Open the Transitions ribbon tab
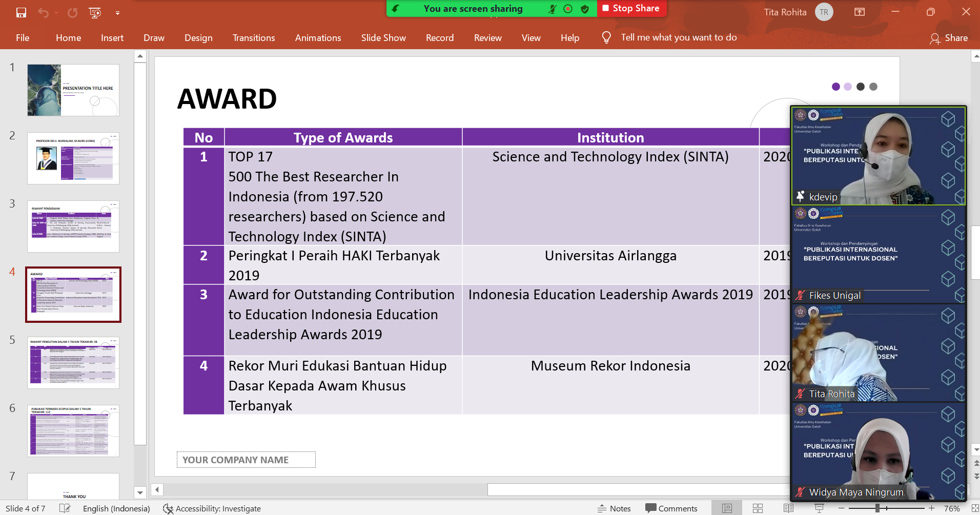The height and width of the screenshot is (515, 980). click(253, 38)
